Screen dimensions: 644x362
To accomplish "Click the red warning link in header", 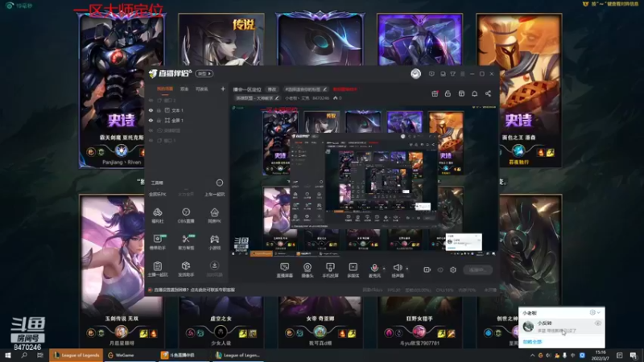I will pyautogui.click(x=345, y=89).
